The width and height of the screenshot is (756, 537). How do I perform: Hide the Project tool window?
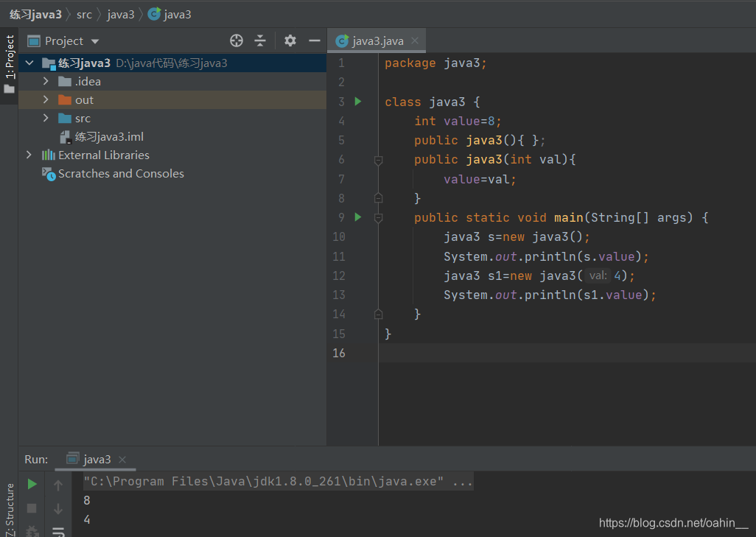coord(315,41)
